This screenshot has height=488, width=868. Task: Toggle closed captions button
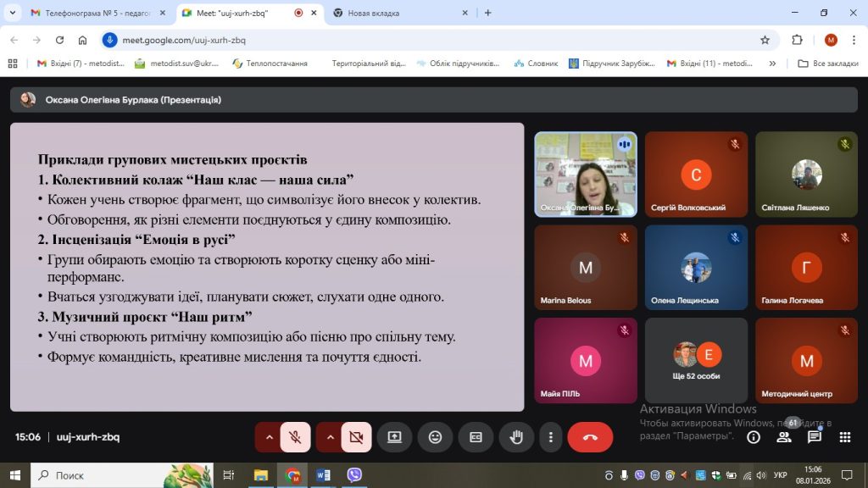(476, 437)
